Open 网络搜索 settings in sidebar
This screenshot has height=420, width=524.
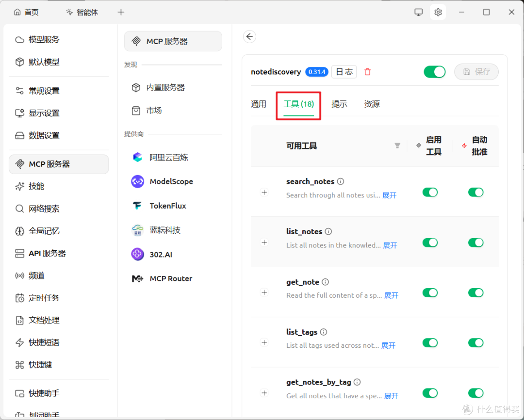(x=59, y=209)
